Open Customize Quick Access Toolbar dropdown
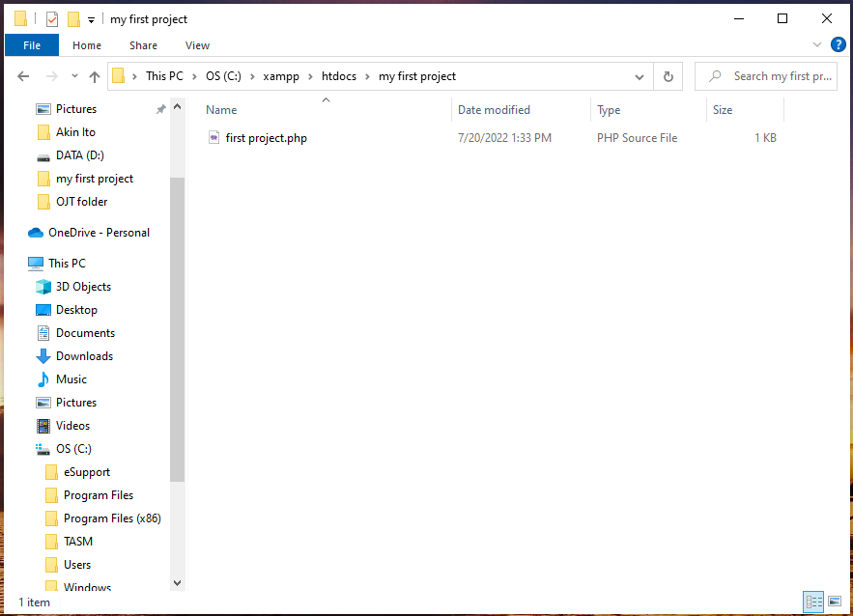 [92, 20]
